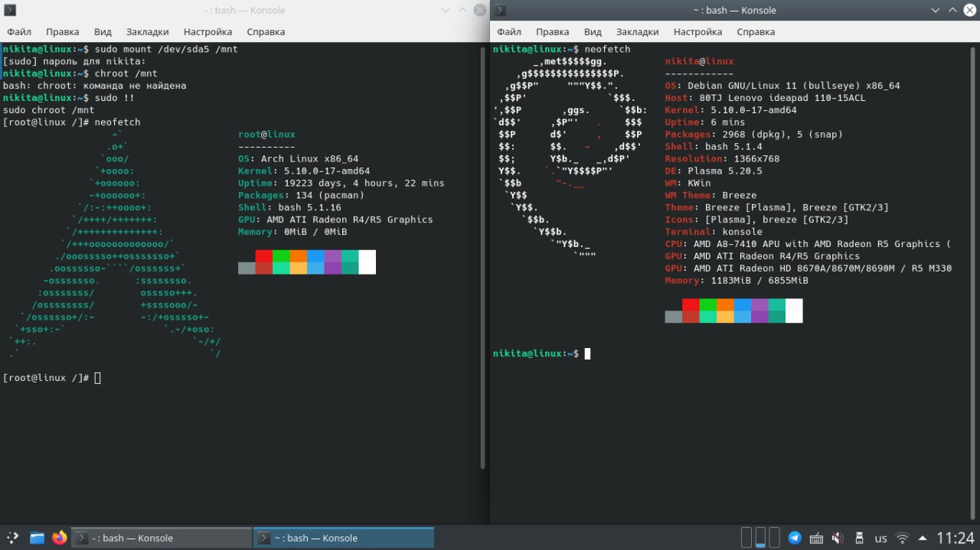Click the 'CPU: AMD A8-7410 APU' line
Viewport: 980px width, 550px height.
(x=808, y=244)
